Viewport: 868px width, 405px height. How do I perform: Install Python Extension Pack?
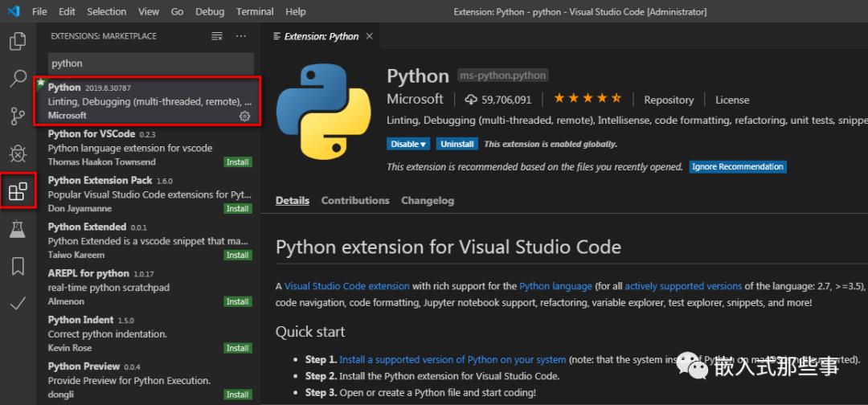click(237, 209)
